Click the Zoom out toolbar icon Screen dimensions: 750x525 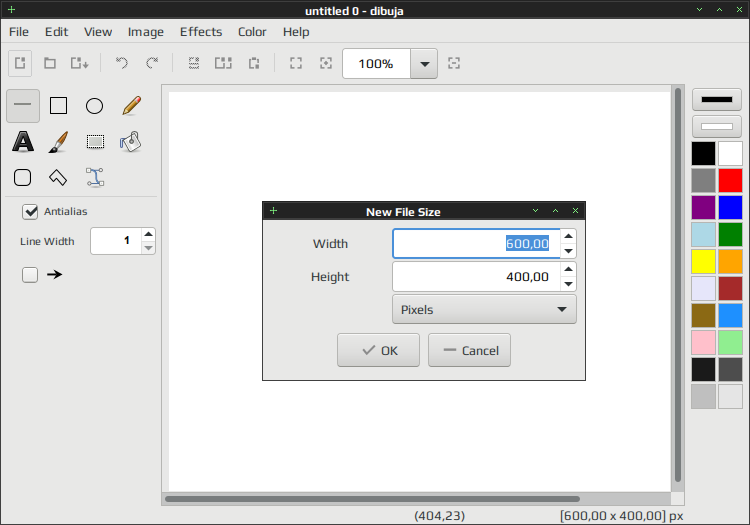point(296,63)
